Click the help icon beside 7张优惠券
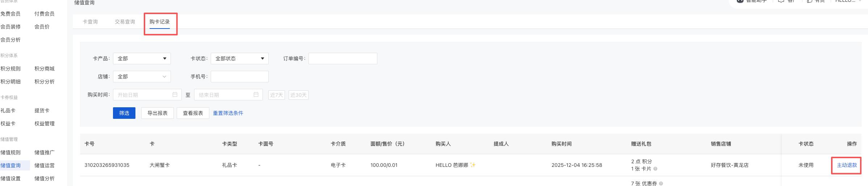Viewport: 868px width, 186px height. tap(661, 183)
